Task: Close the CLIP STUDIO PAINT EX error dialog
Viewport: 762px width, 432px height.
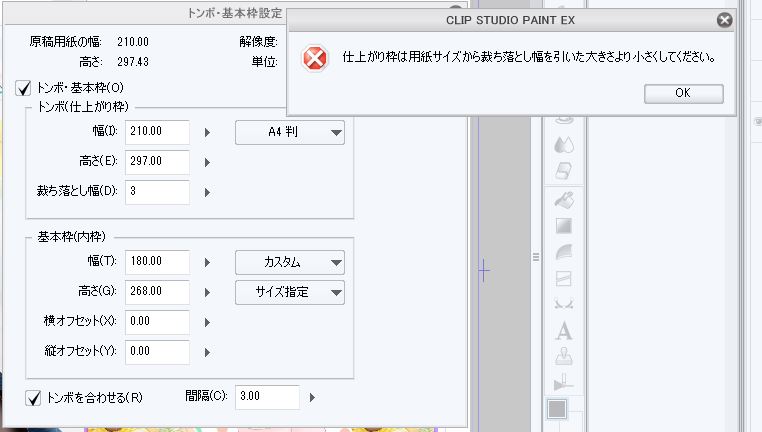Action: click(724, 20)
